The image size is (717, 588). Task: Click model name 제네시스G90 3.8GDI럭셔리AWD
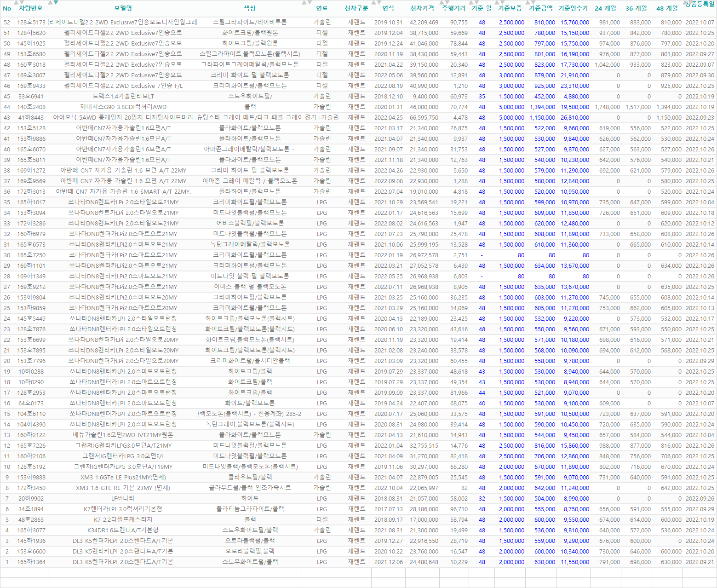[x=123, y=107]
